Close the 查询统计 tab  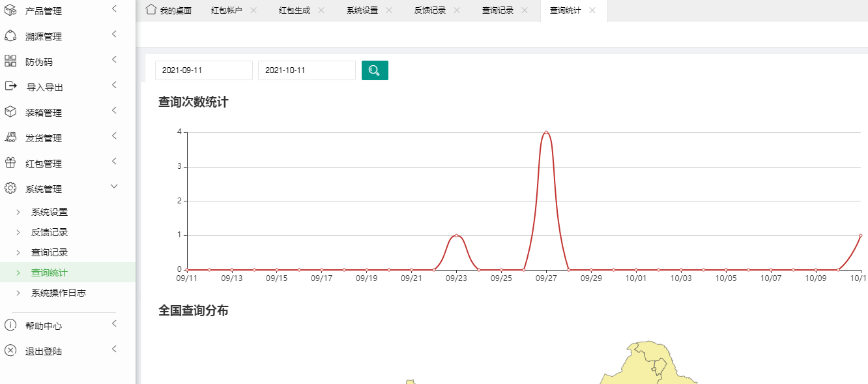[x=592, y=10]
